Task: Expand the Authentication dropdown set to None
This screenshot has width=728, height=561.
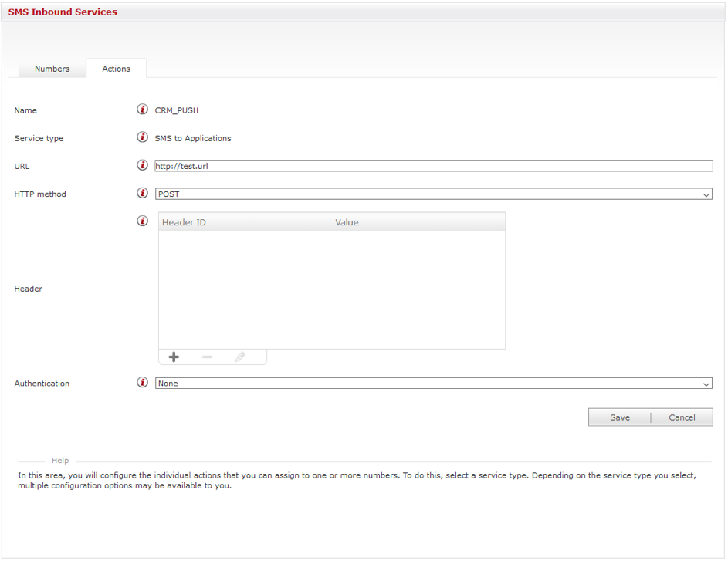Action: click(x=433, y=384)
